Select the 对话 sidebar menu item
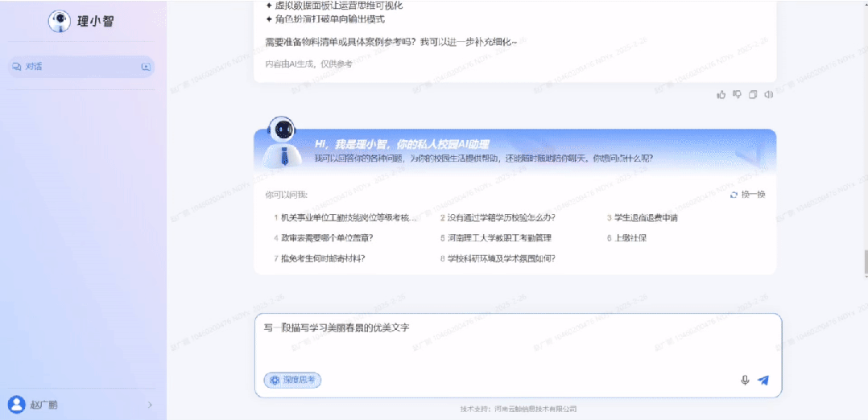Screen dimensions: 868x420 (x=34, y=67)
